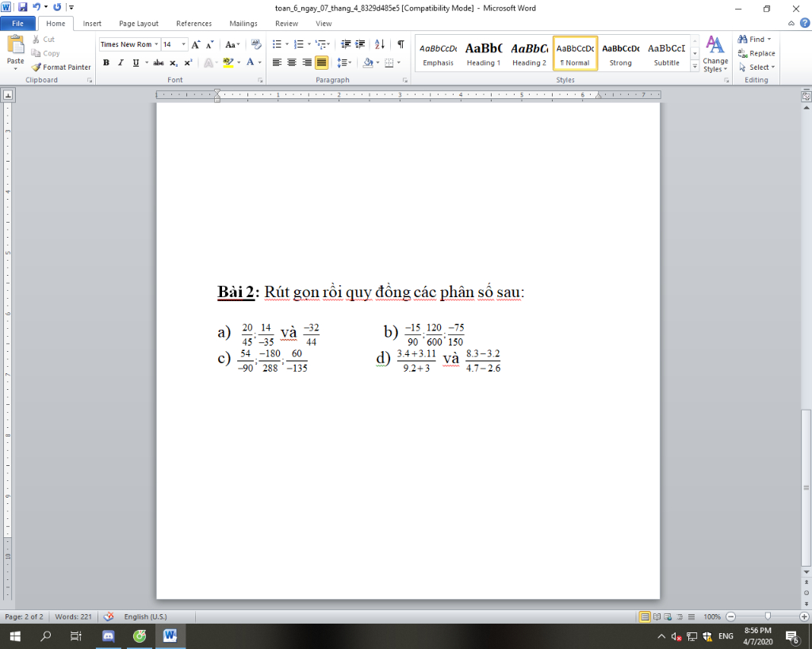Open Windows Start menu
Image resolution: width=812 pixels, height=649 pixels.
(15, 636)
